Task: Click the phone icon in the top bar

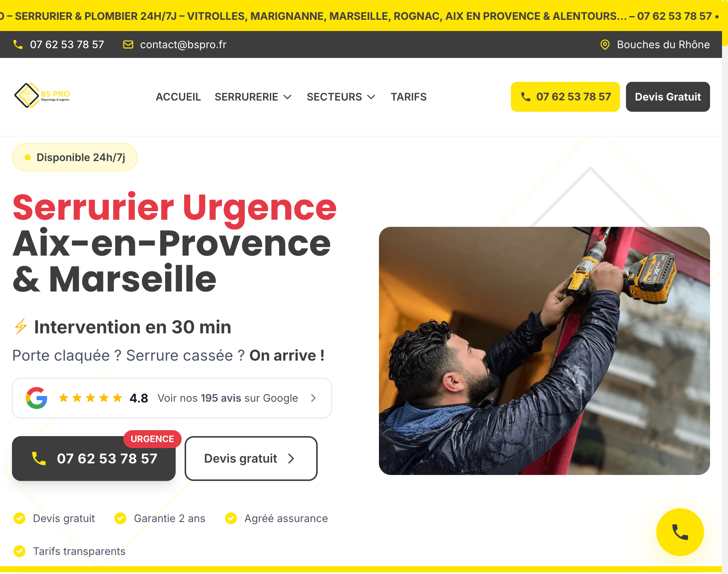Action: pyautogui.click(x=18, y=44)
